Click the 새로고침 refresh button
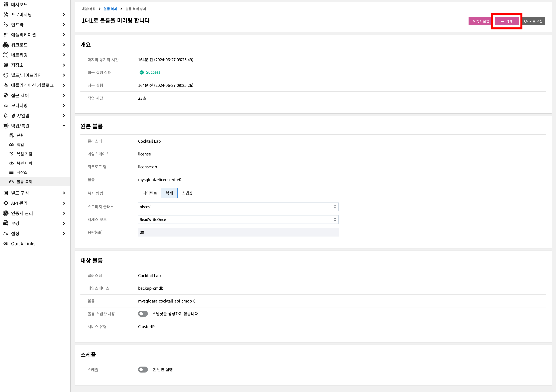 click(533, 21)
